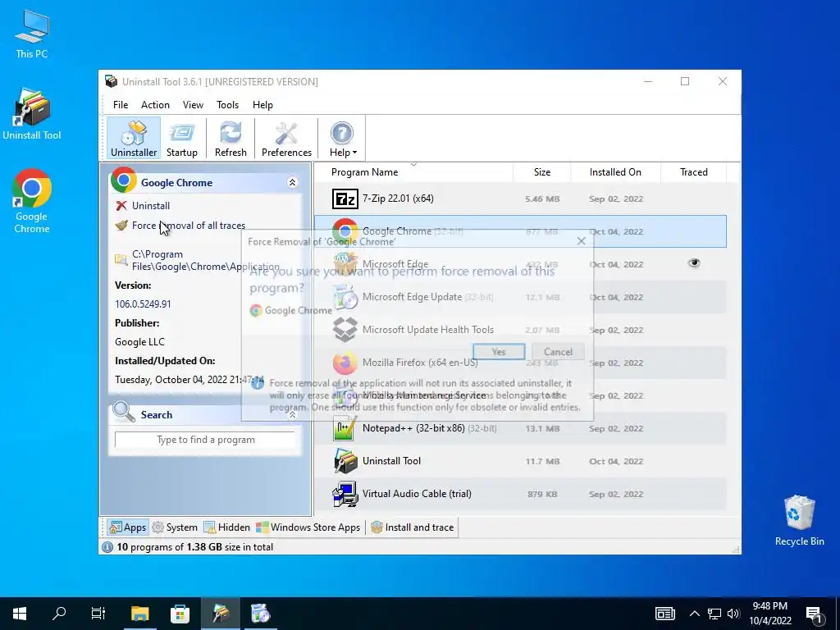Click the volume speaker tray icon
Screen dimensions: 840x630
(x=733, y=614)
